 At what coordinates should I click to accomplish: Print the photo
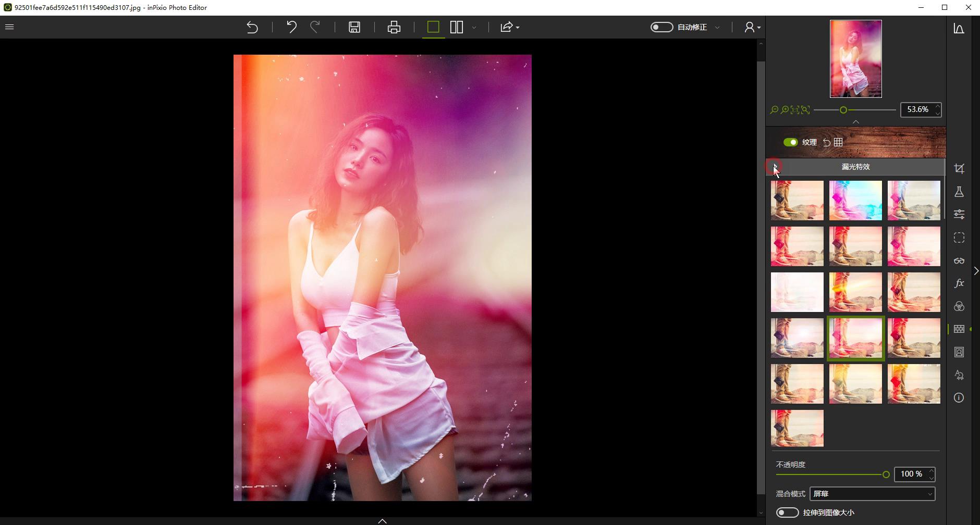click(394, 27)
